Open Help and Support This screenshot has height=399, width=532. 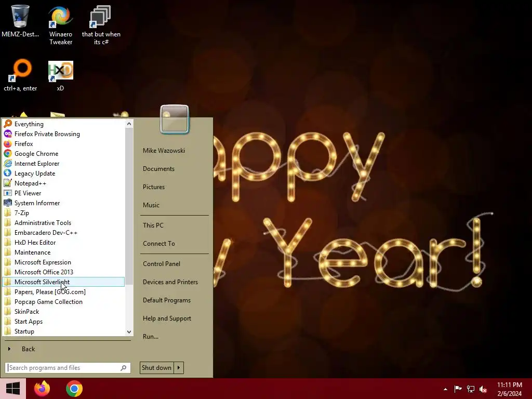tap(167, 318)
